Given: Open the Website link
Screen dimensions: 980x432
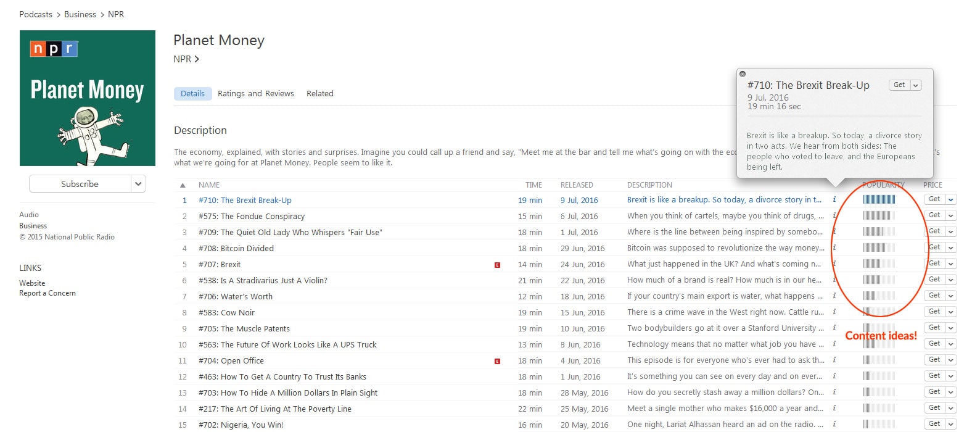Looking at the screenshot, I should pyautogui.click(x=32, y=283).
